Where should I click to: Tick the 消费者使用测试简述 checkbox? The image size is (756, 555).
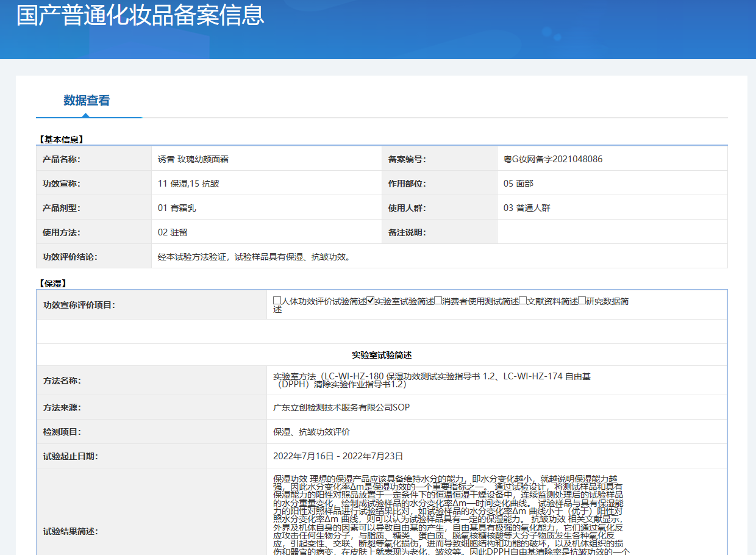438,301
